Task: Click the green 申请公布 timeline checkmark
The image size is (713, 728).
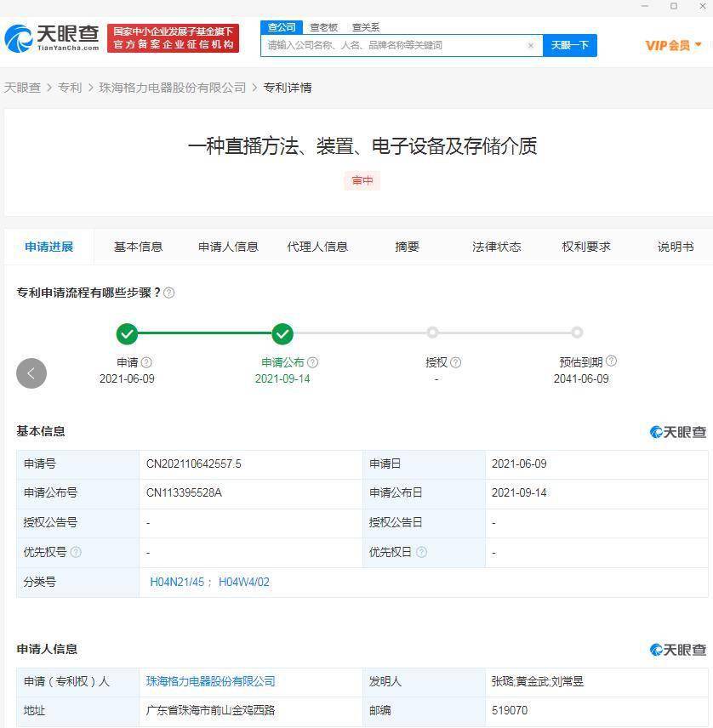Action: click(282, 333)
